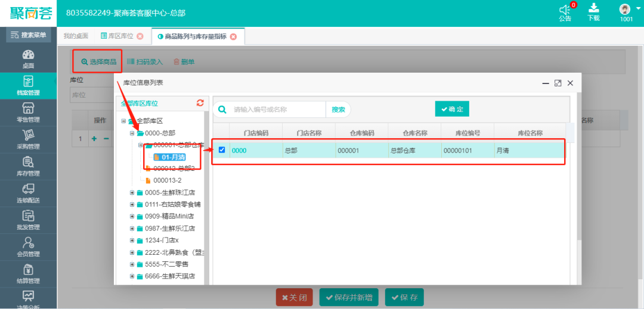
Task: Expand the 0005-生鲜珠江店 tree node
Action: 132,192
